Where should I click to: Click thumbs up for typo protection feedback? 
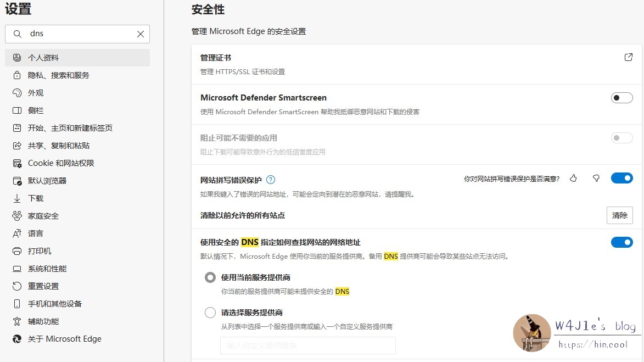[573, 178]
